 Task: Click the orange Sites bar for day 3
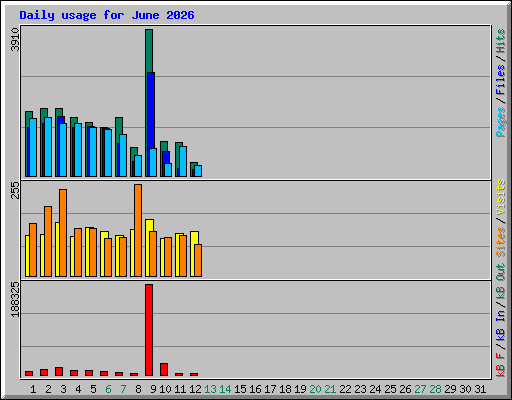click(63, 233)
